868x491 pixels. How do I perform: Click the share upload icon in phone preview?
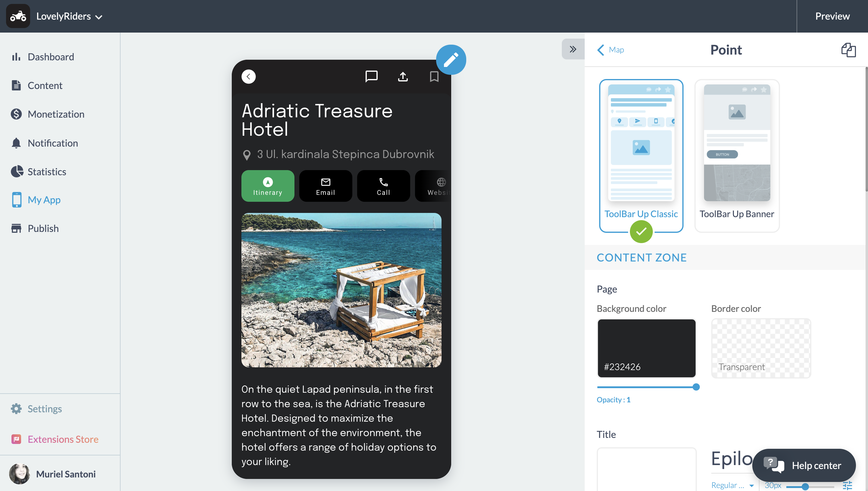[403, 76]
